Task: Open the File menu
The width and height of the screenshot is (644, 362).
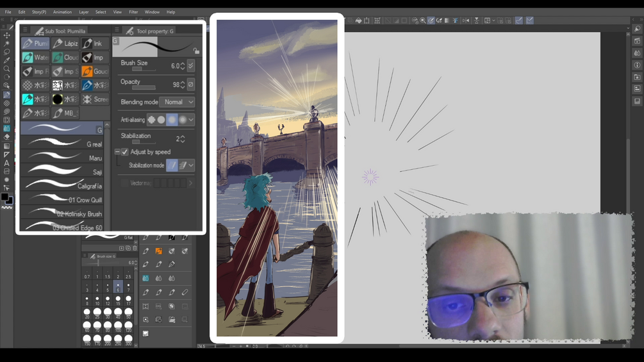Action: [x=8, y=12]
